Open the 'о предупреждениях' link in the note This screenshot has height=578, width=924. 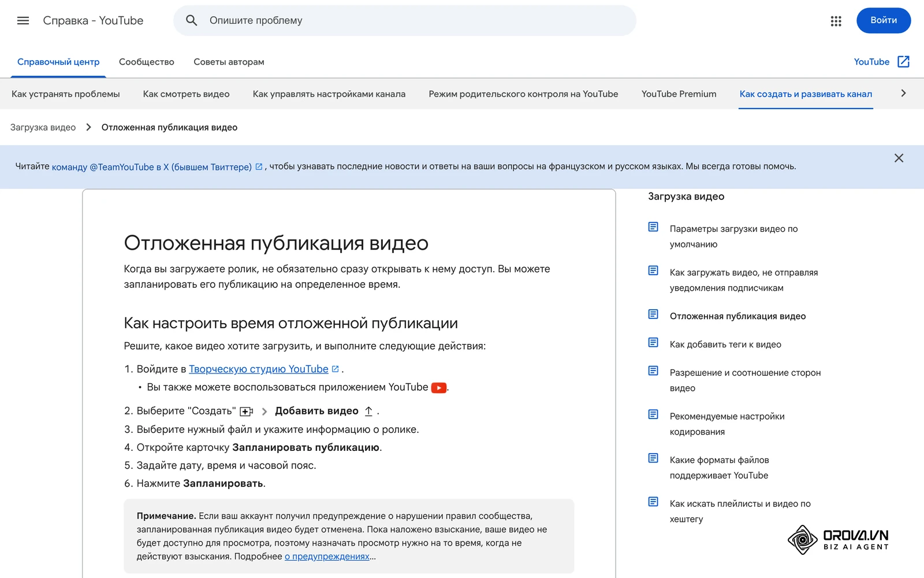(x=327, y=557)
